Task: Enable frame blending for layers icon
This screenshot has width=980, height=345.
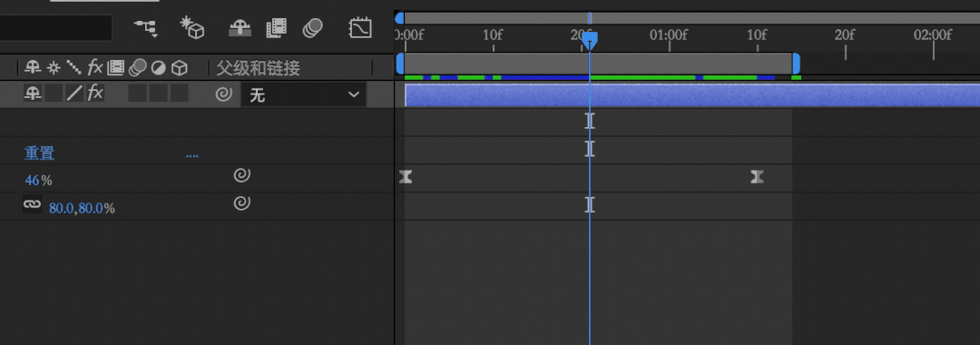Action: tap(276, 27)
